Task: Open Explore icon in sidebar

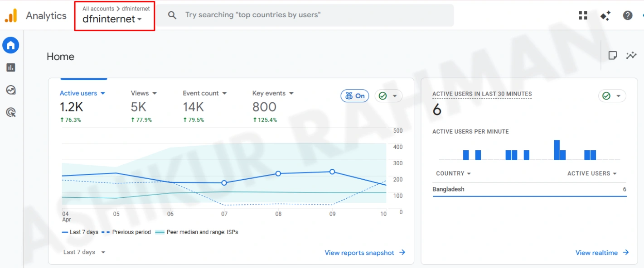Action: [x=11, y=90]
